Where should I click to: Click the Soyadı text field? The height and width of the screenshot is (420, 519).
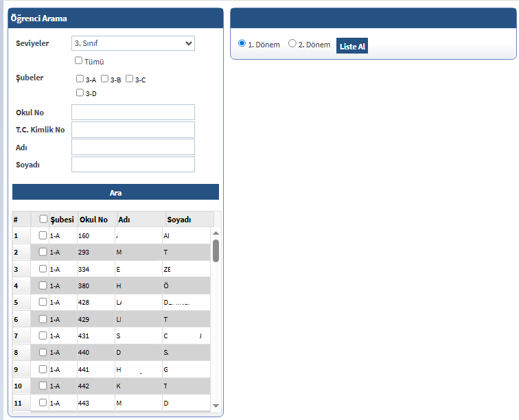pos(132,164)
